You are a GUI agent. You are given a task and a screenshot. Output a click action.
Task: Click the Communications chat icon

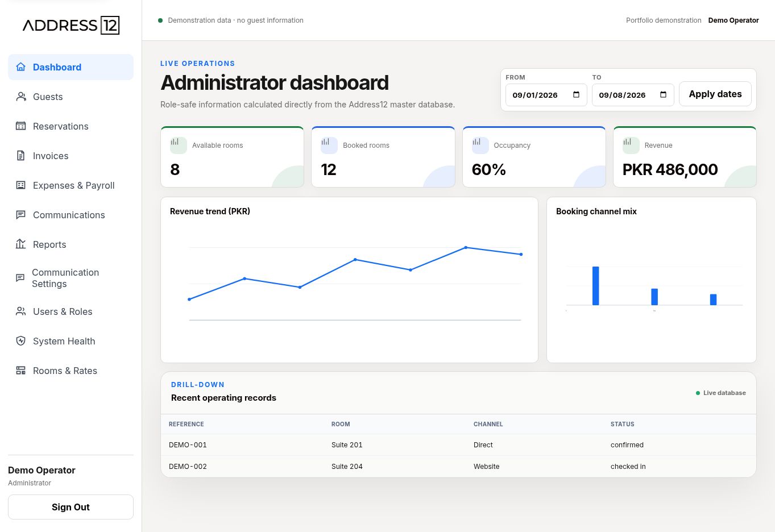21,215
